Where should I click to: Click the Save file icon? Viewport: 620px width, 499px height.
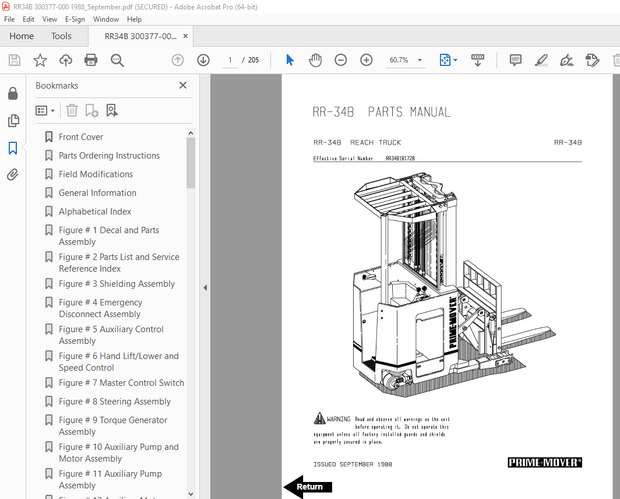coord(15,60)
